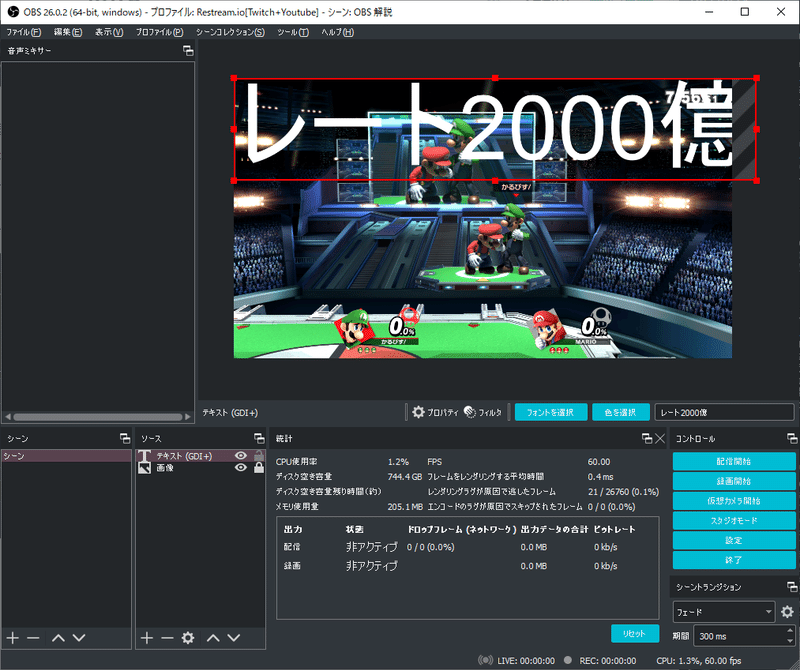Pop out the コントロール dock panel
Screen dimensions: 800x670
792,438
